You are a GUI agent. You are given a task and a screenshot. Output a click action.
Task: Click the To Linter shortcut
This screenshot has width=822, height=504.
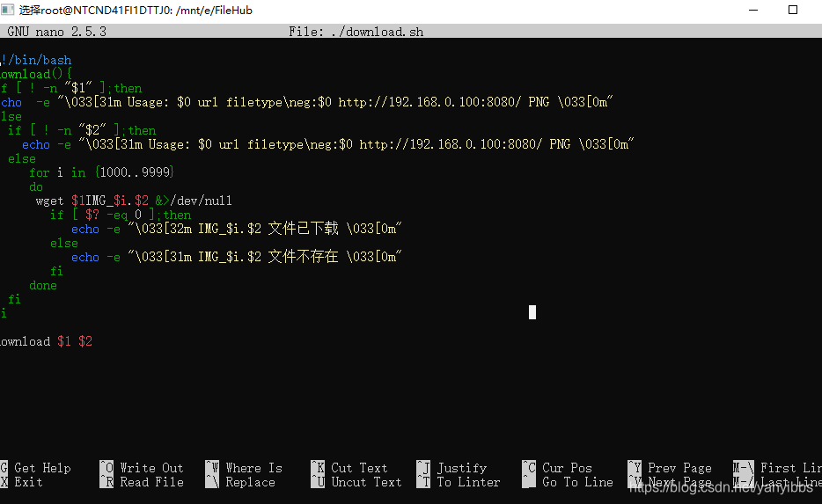[x=459, y=482]
